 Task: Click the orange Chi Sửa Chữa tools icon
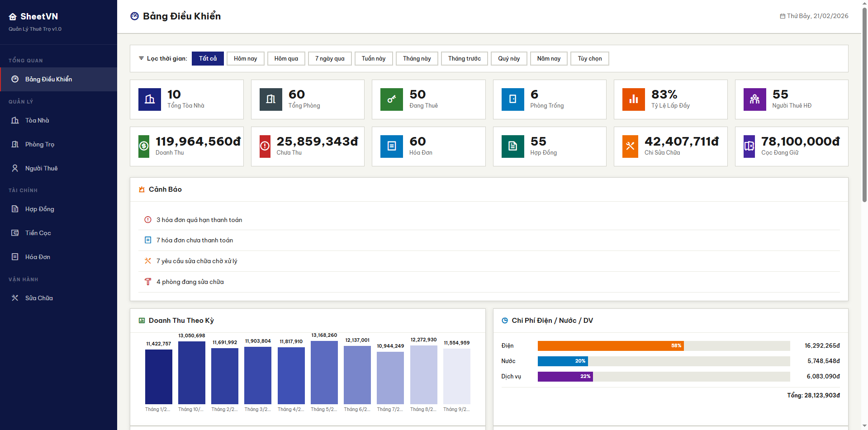[x=630, y=146]
